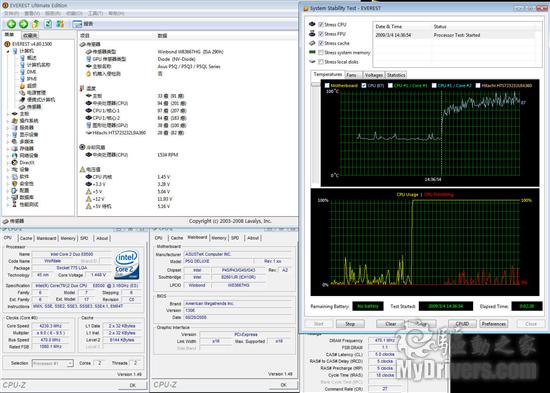Enable the CPU #1 / Core #2 graph checkbox
550x393 pixels.
pyautogui.click(x=434, y=85)
